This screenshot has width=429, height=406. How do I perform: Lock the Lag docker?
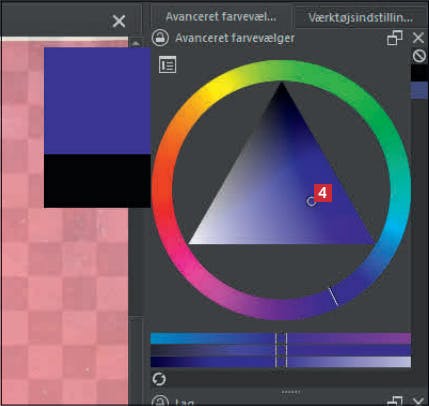pos(160,401)
